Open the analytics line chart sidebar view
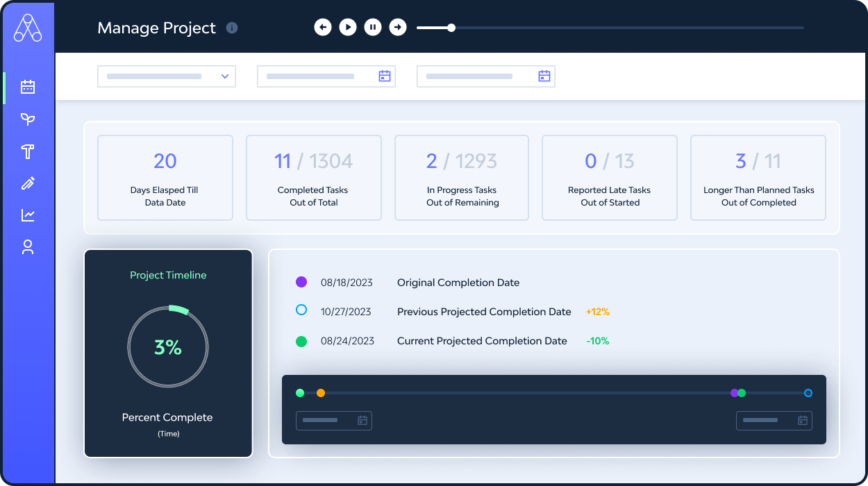This screenshot has height=486, width=868. 28,215
